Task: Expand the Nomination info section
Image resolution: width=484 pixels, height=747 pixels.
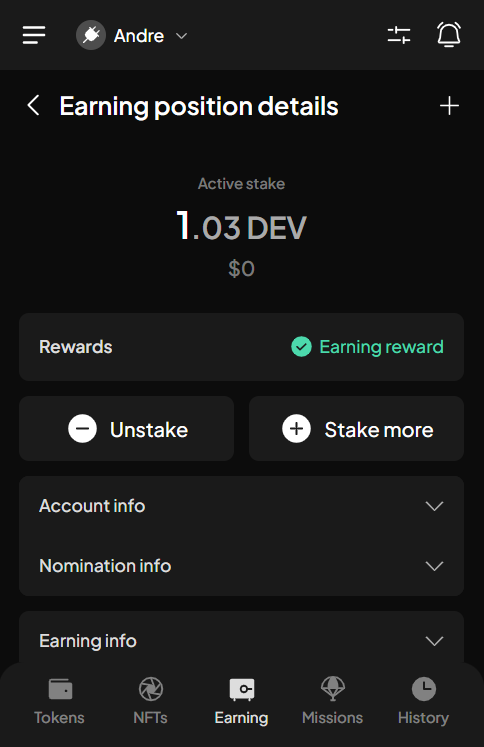Action: (x=242, y=566)
